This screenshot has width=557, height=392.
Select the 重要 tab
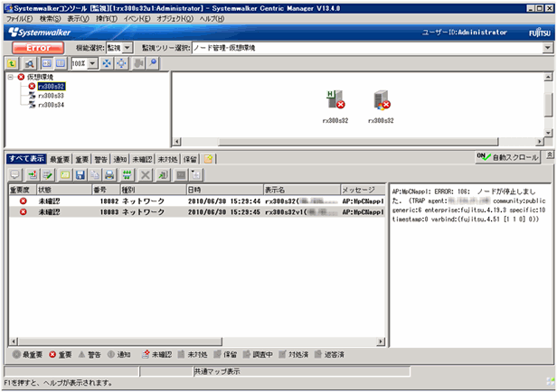click(82, 159)
